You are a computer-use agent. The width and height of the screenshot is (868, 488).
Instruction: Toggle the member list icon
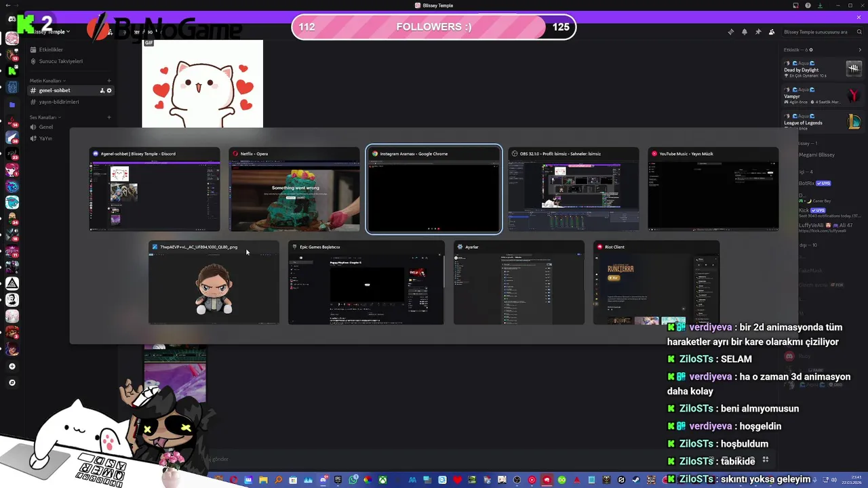772,32
